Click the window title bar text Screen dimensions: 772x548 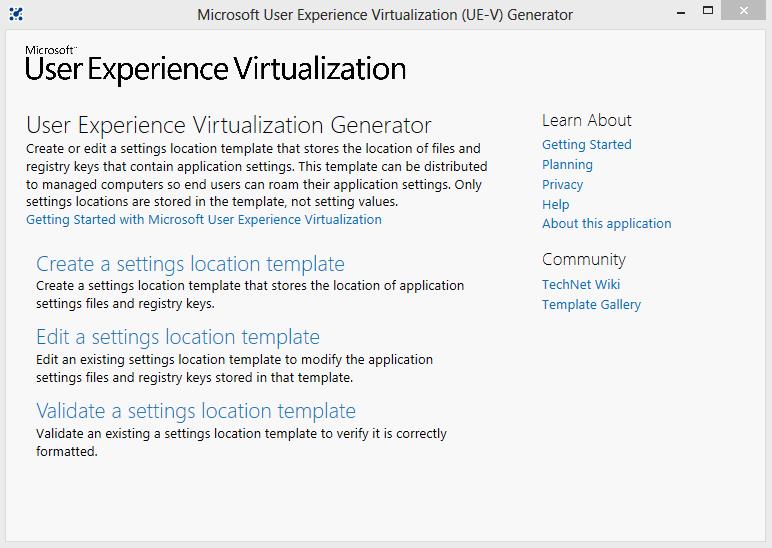point(385,15)
